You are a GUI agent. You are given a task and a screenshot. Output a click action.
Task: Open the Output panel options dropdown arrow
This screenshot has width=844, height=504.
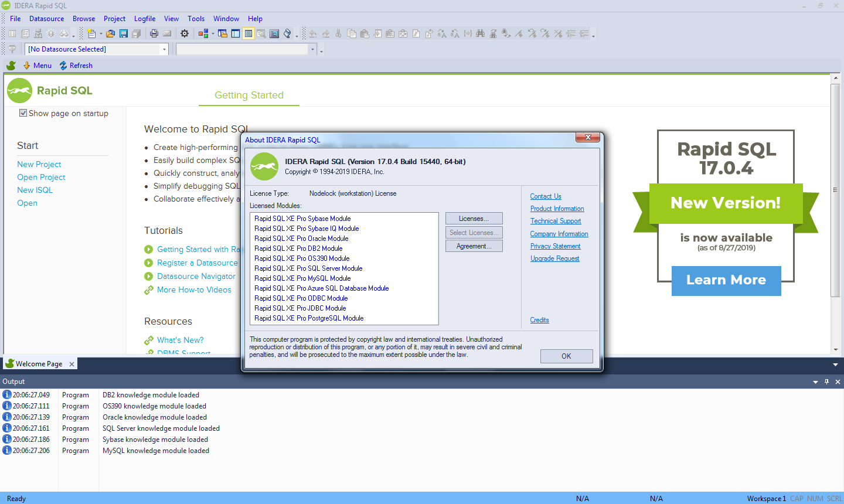pos(815,382)
